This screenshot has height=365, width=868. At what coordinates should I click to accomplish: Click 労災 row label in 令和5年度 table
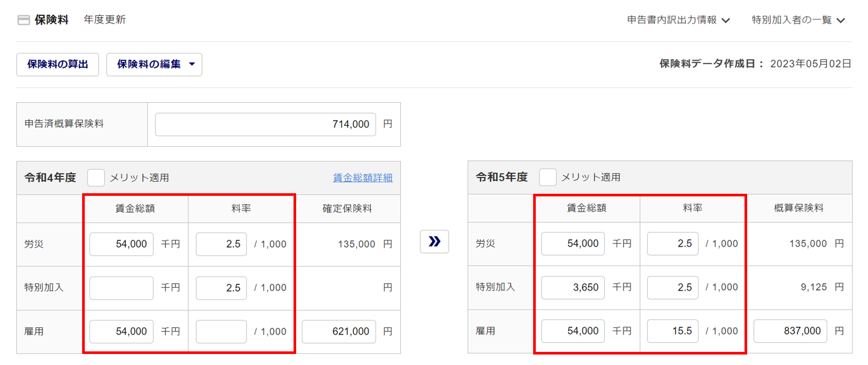(x=486, y=244)
